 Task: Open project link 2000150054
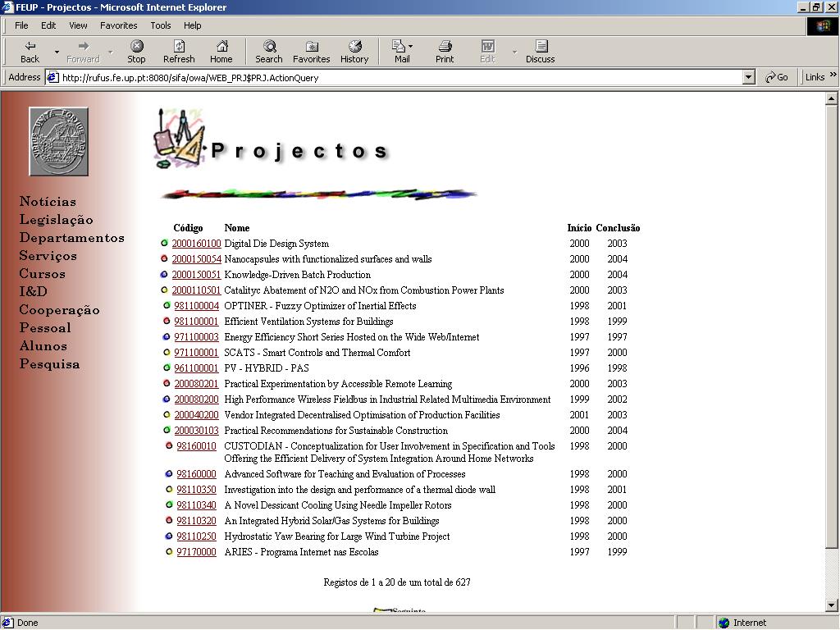pos(196,258)
